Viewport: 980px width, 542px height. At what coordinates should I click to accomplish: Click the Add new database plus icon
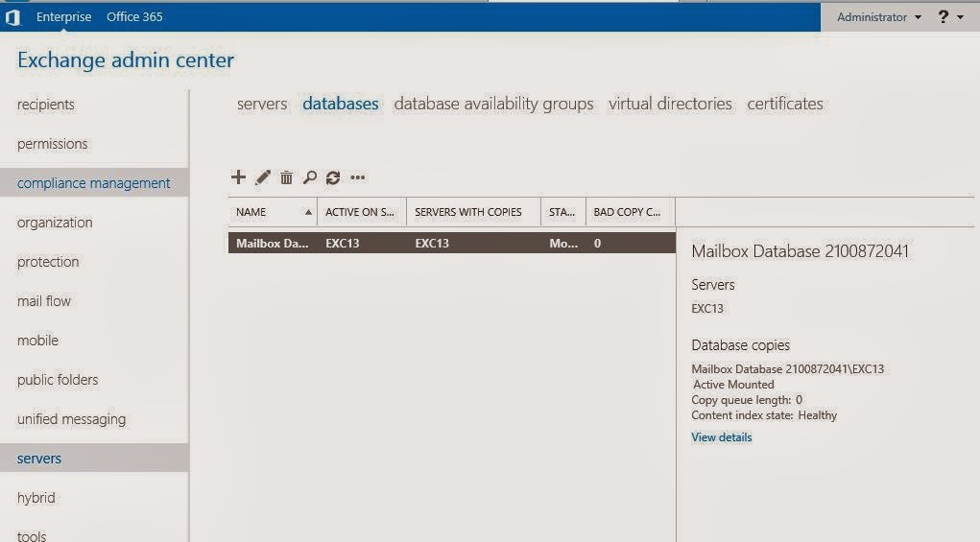(x=239, y=177)
